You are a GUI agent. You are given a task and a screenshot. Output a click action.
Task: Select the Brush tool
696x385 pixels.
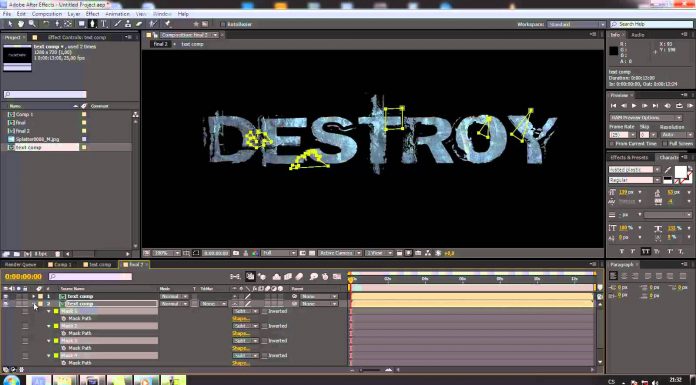point(117,24)
